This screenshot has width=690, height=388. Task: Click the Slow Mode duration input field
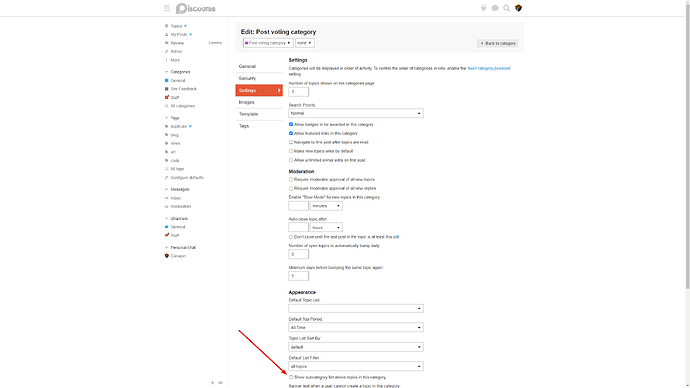pyautogui.click(x=298, y=206)
